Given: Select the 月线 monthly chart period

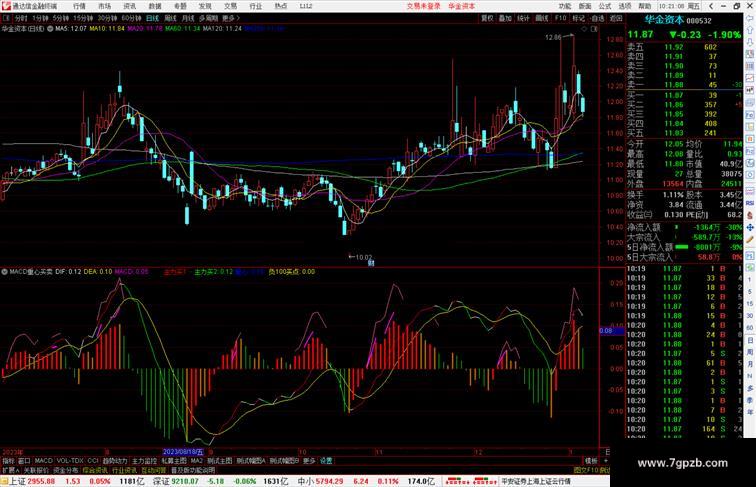Looking at the screenshot, I should [188, 18].
